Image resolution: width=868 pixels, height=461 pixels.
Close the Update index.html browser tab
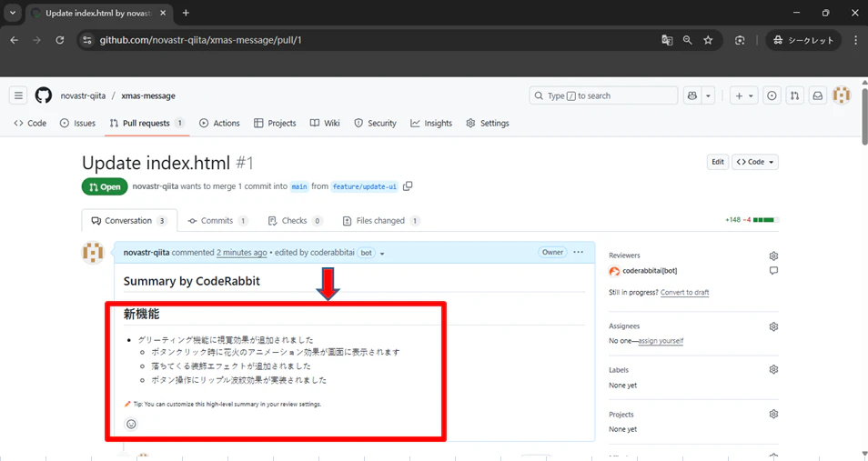163,13
